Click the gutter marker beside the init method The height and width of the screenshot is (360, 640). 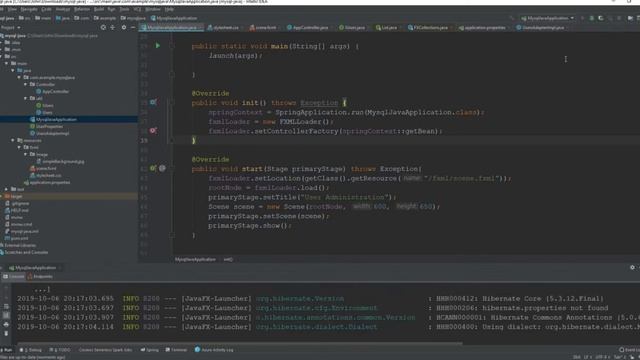(x=153, y=102)
